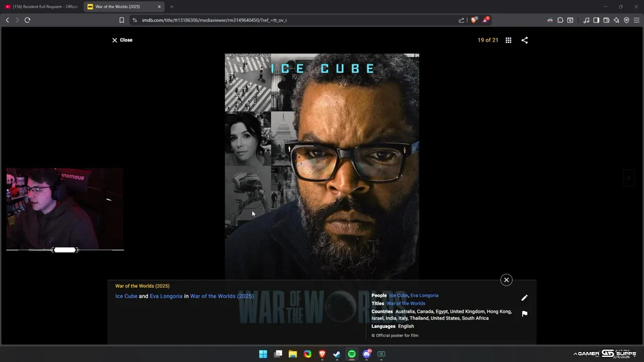The image size is (644, 362).
Task: Click the imdb.com address bar
Action: click(x=295, y=20)
